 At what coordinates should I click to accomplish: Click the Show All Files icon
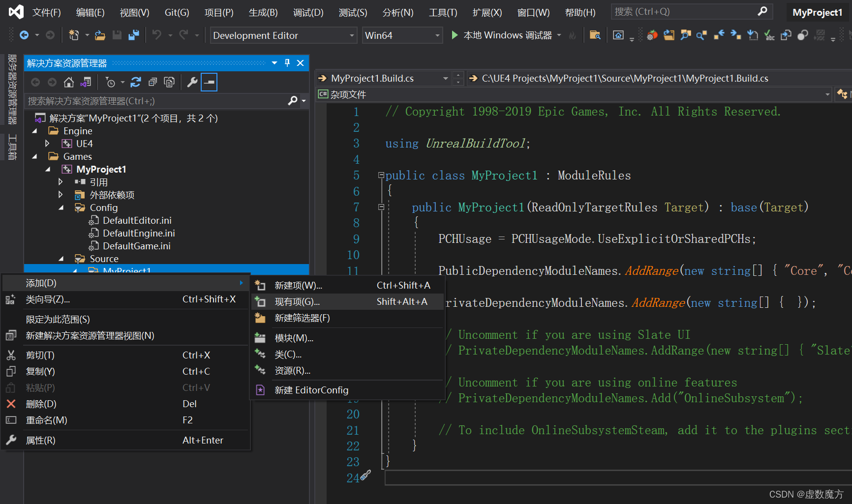coord(169,82)
